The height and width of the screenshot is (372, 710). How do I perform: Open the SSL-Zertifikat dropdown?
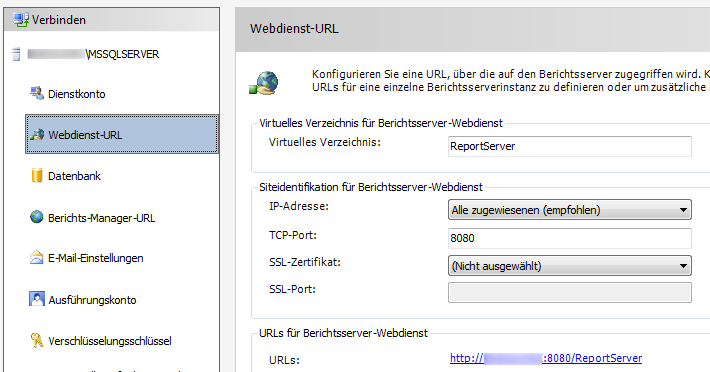(x=570, y=266)
